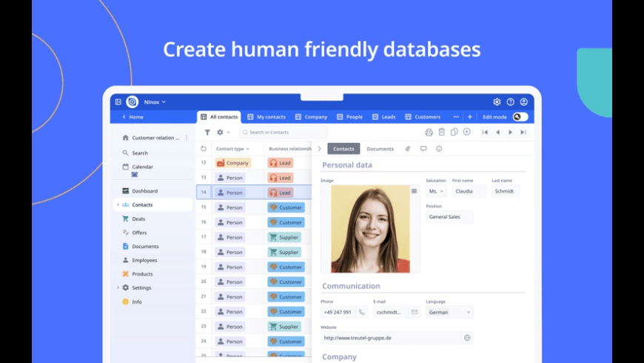Open Search in the sidebar

(140, 153)
